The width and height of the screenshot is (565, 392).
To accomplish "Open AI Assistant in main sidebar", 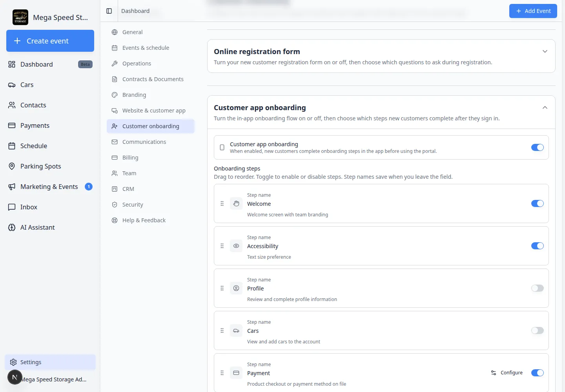I will coord(50,227).
